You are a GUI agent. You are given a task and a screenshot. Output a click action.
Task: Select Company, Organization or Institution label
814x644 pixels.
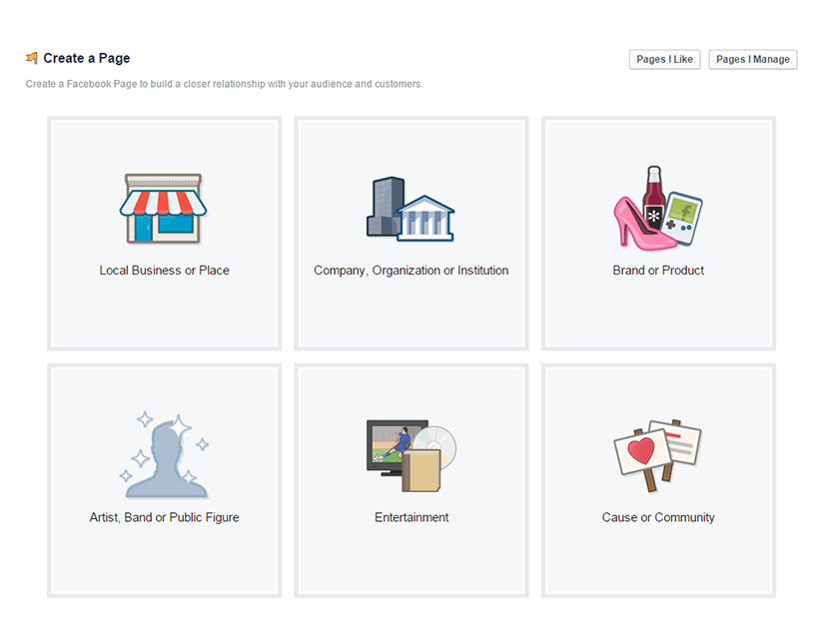click(411, 271)
